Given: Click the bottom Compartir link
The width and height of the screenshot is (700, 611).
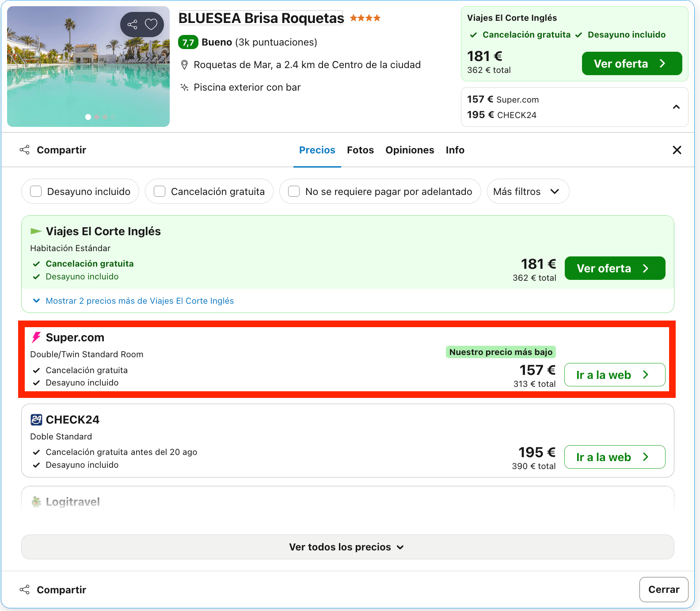Looking at the screenshot, I should pyautogui.click(x=61, y=590).
